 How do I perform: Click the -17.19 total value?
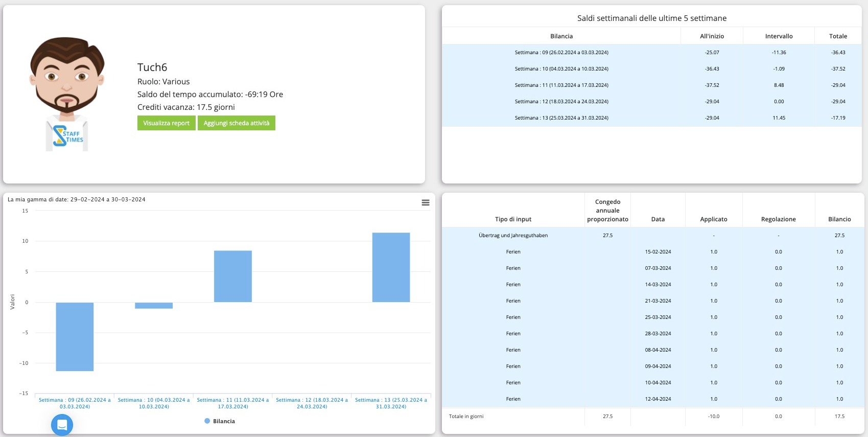[838, 118]
